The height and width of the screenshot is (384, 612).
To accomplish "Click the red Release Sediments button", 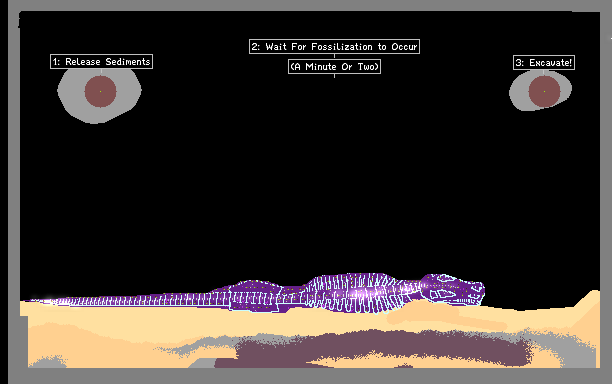I will click(x=100, y=91).
